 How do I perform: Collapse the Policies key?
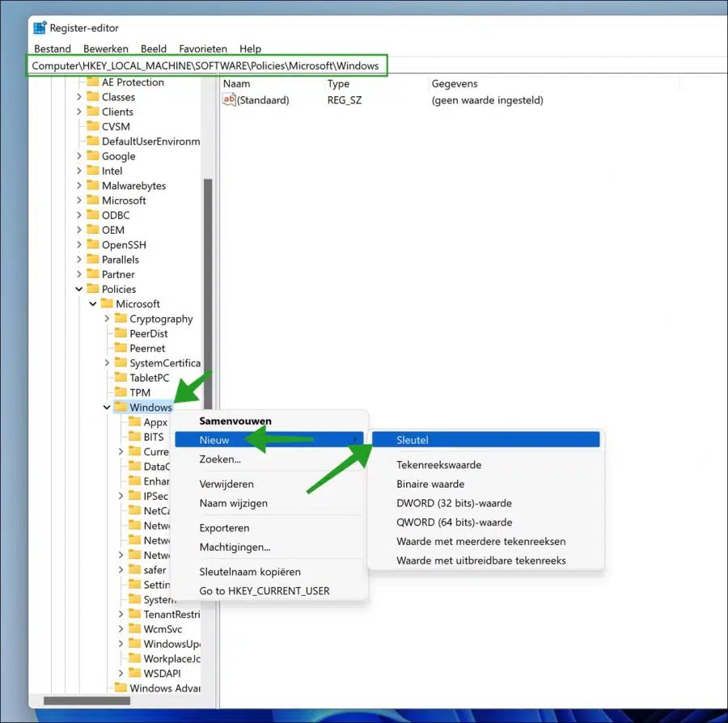[x=79, y=289]
